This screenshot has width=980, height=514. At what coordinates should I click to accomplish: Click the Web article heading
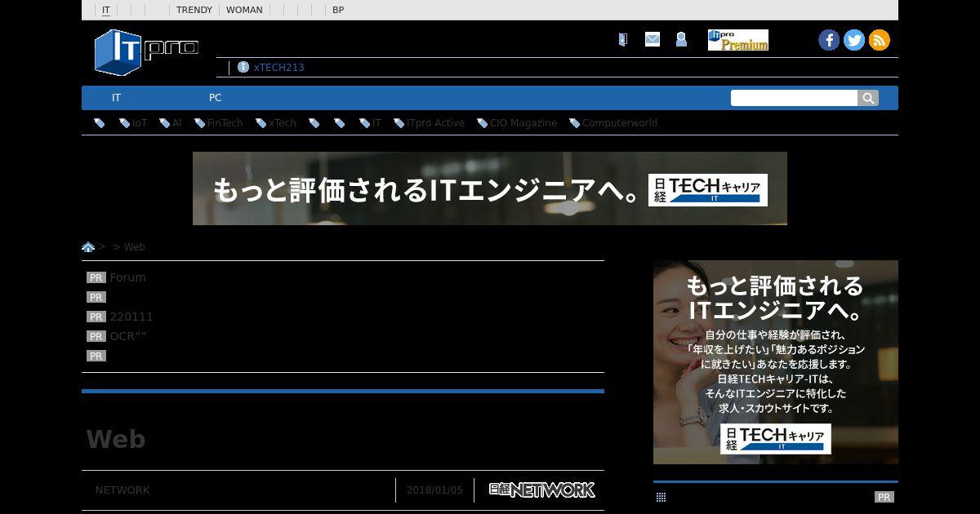pyautogui.click(x=116, y=439)
